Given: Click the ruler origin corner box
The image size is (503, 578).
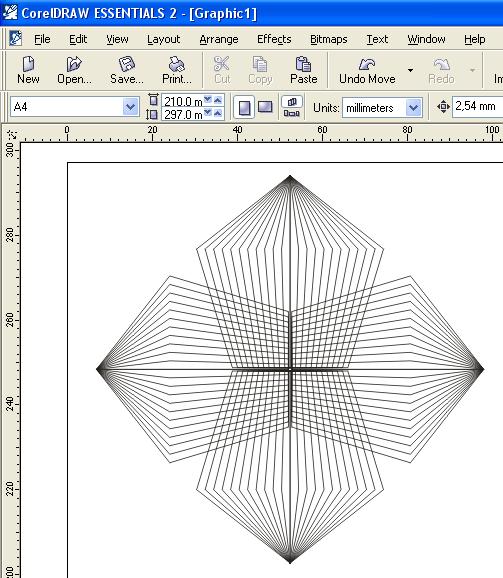Looking at the screenshot, I should tap(11, 135).
